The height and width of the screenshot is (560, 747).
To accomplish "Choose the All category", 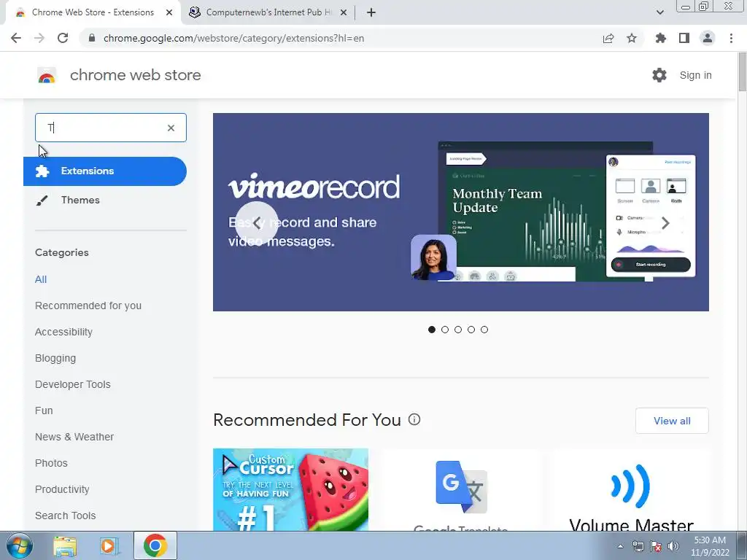I will (41, 279).
